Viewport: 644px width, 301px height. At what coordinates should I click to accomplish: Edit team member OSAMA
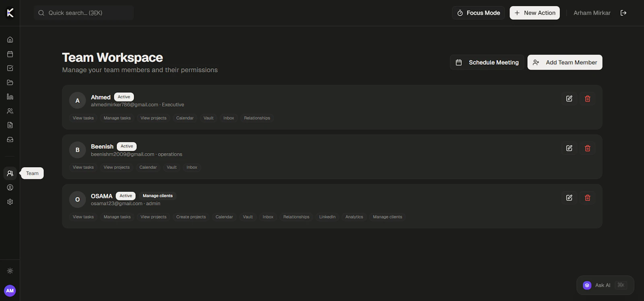569,198
